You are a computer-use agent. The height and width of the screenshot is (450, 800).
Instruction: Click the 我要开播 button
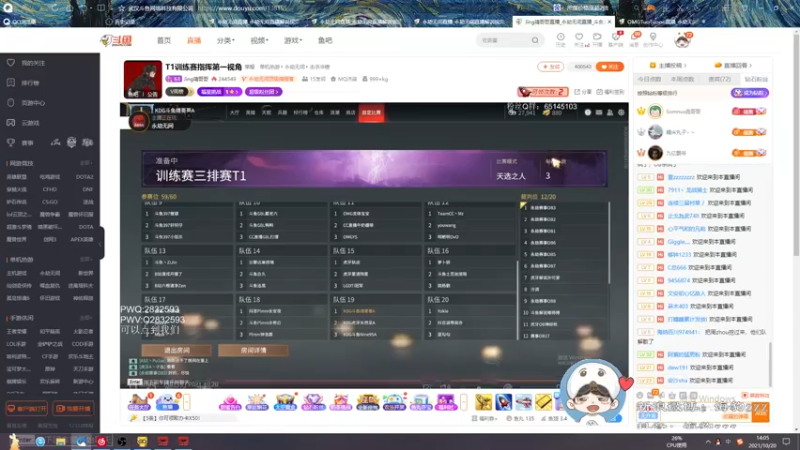pos(74,409)
